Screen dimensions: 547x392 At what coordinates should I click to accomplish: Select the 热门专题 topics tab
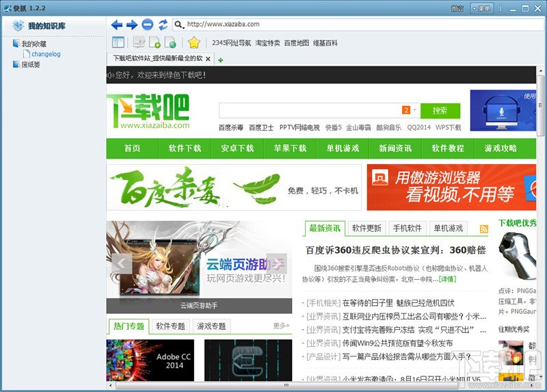(x=129, y=326)
